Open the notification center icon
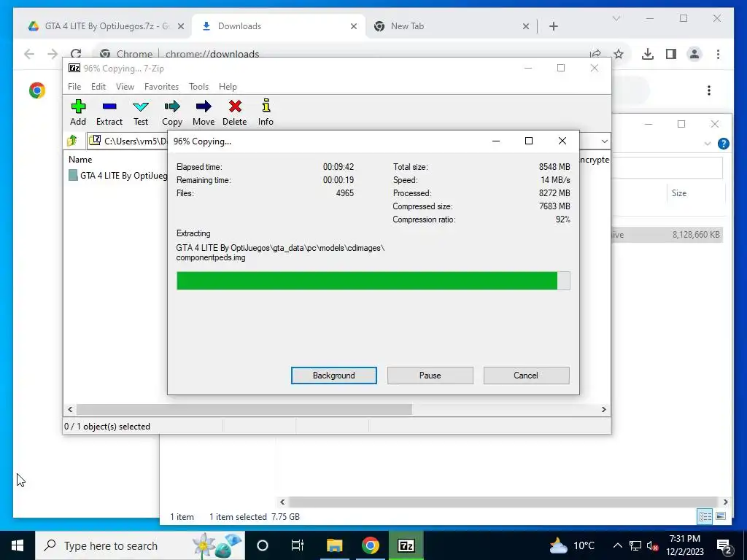The height and width of the screenshot is (560, 747). coord(724,545)
